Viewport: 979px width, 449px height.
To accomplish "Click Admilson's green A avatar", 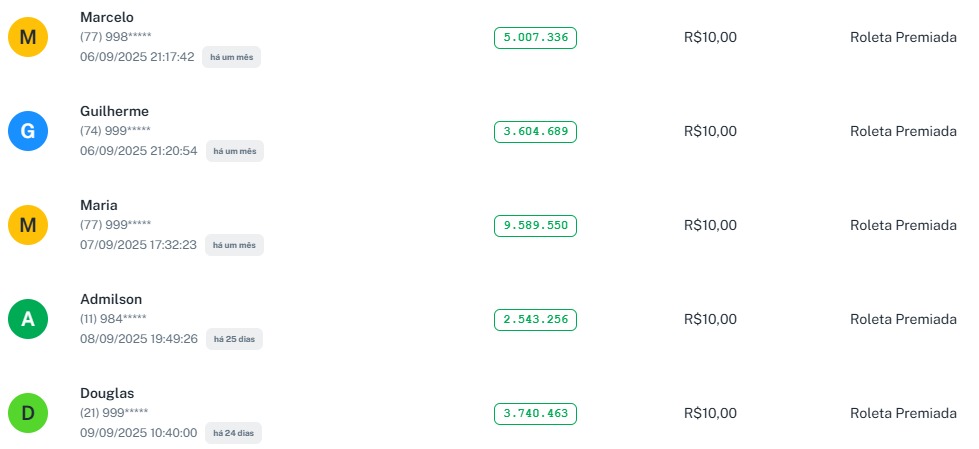I will [x=28, y=319].
